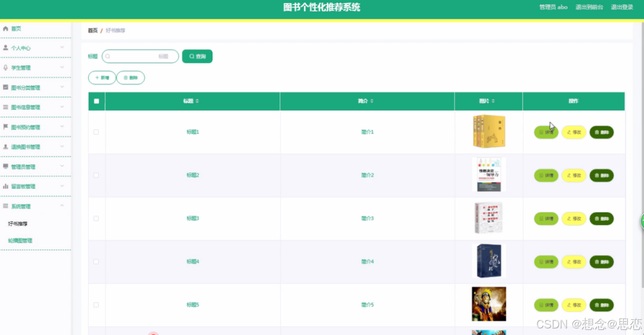Viewport: 644px width, 335px height.
Task: Click the magnifier icon inside the 标题 search box
Action: pyautogui.click(x=107, y=56)
